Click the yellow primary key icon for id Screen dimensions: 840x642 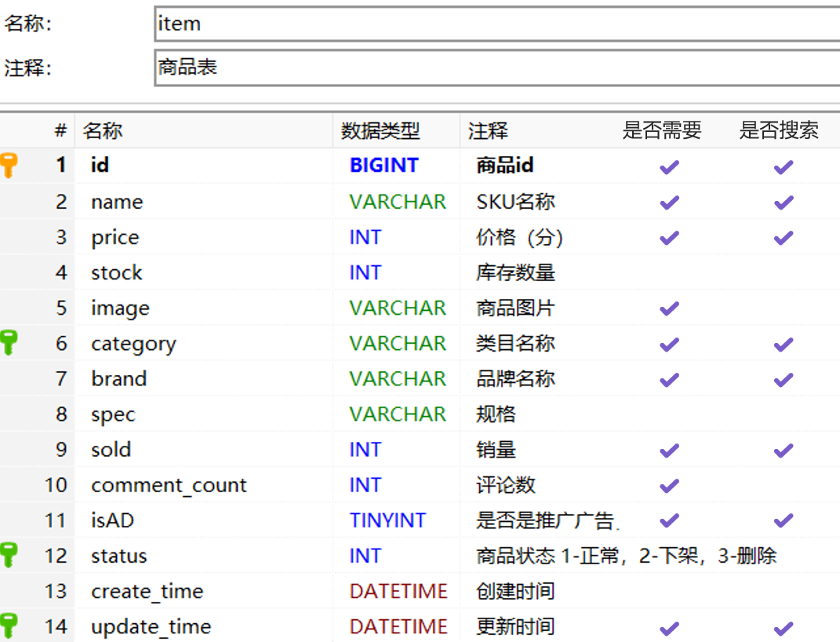pos(9,165)
